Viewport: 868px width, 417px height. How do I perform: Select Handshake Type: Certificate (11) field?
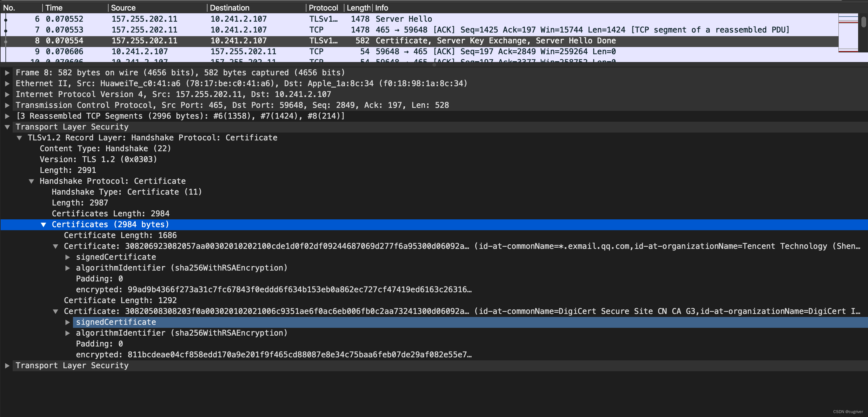click(127, 192)
